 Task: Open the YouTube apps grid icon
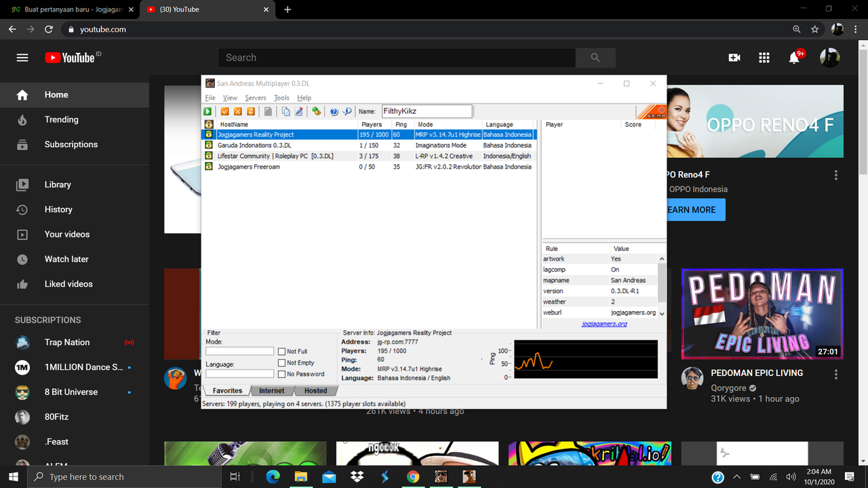tap(764, 58)
